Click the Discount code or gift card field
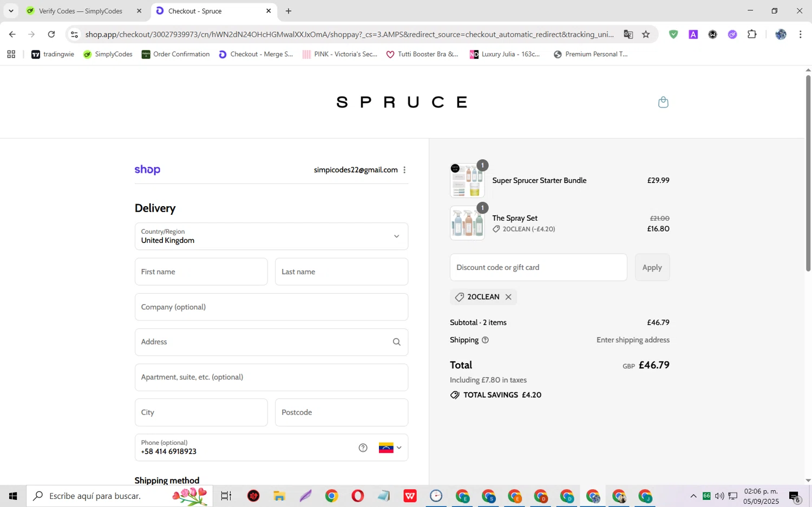The image size is (812, 507). click(538, 267)
